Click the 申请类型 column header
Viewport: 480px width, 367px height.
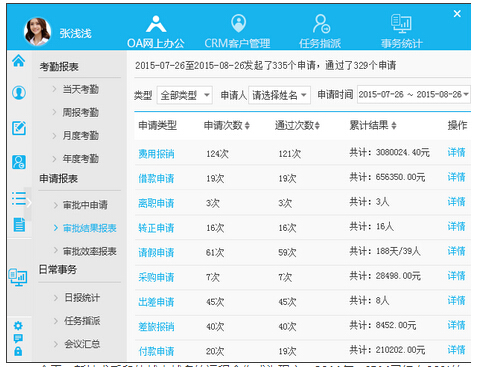click(x=157, y=125)
